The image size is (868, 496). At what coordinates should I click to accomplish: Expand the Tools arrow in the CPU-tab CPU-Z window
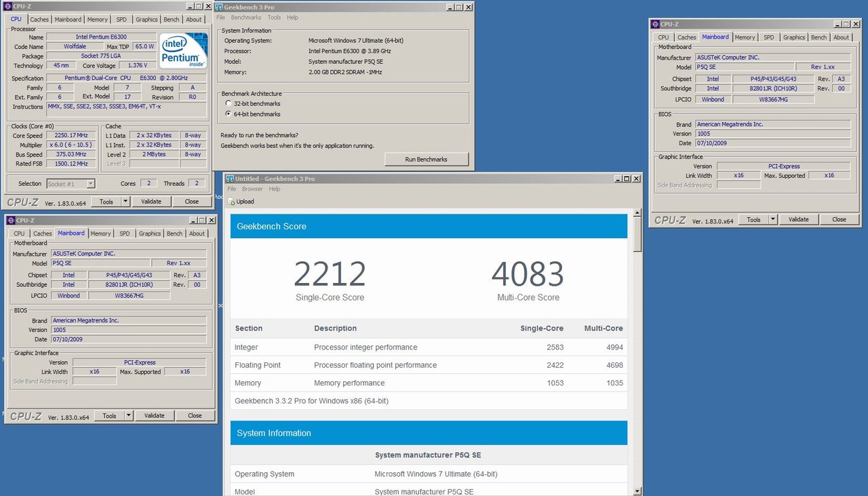125,202
